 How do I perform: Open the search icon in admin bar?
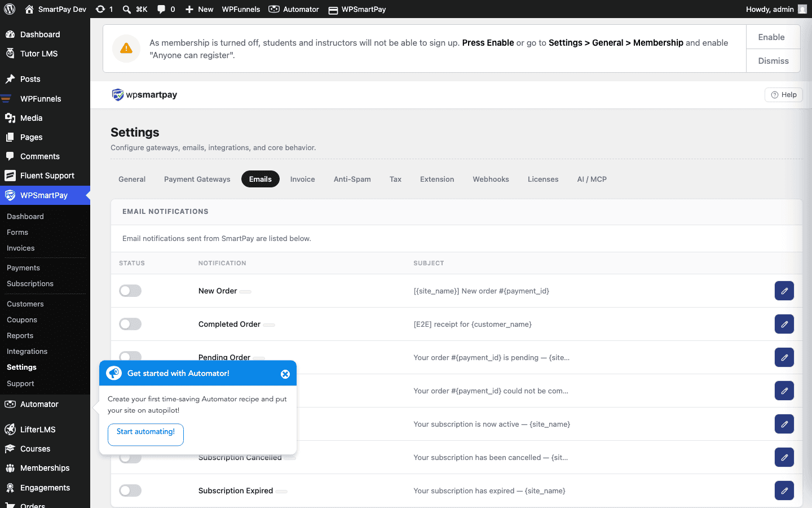pyautogui.click(x=127, y=9)
